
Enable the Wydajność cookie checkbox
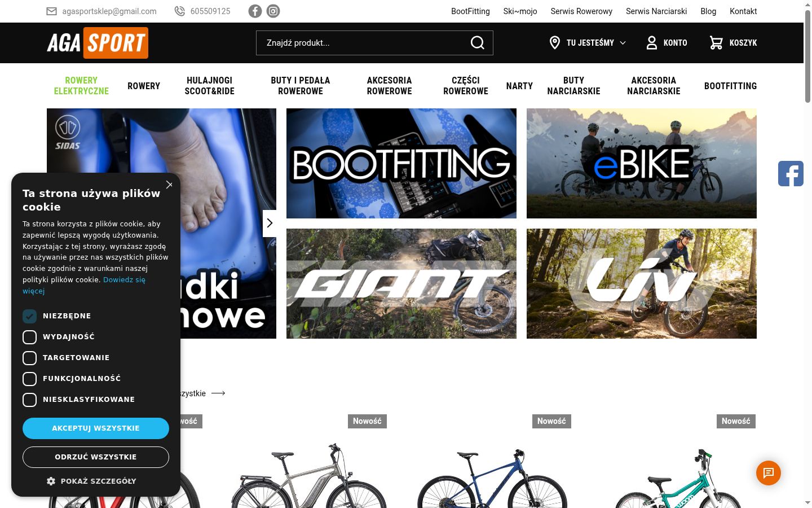(29, 337)
